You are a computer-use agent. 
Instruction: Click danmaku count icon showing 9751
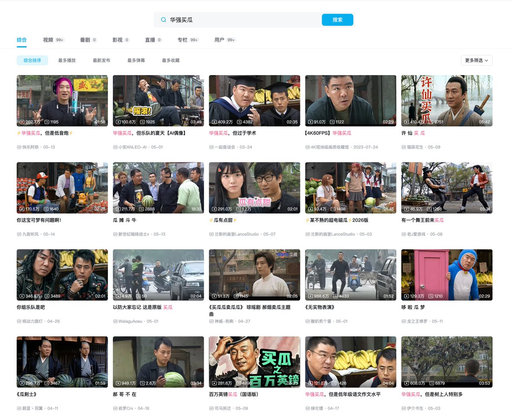[431, 122]
